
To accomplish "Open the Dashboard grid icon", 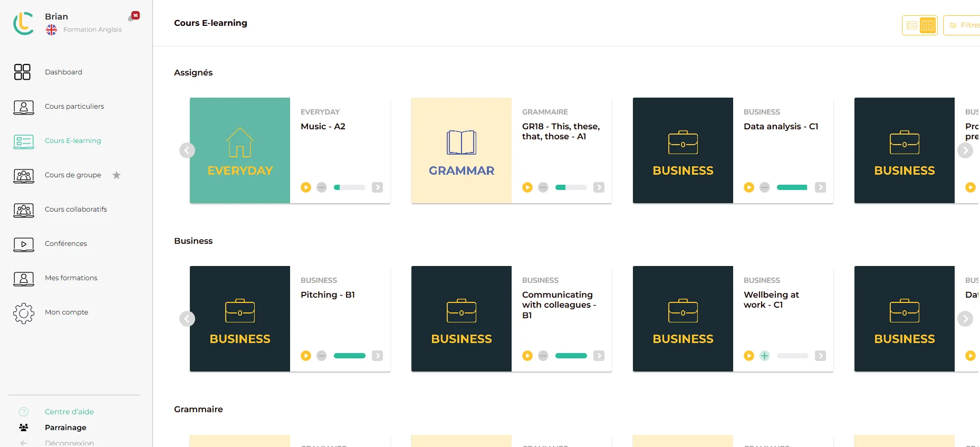I will pyautogui.click(x=22, y=72).
